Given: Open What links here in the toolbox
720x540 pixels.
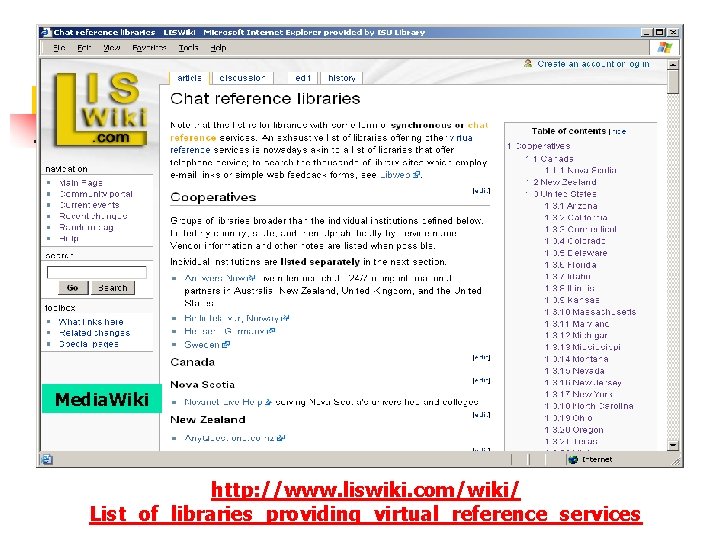Looking at the screenshot, I should point(91,321).
